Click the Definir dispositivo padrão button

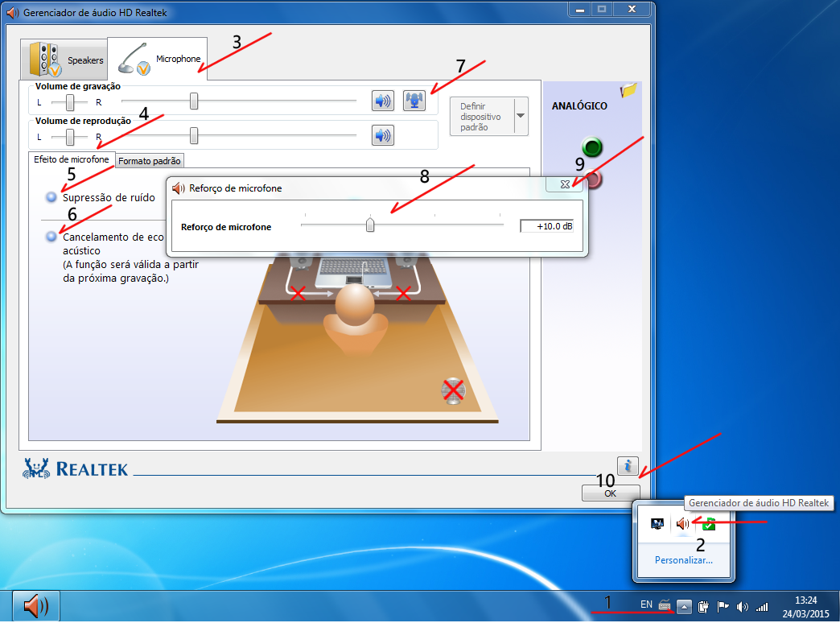coord(482,117)
